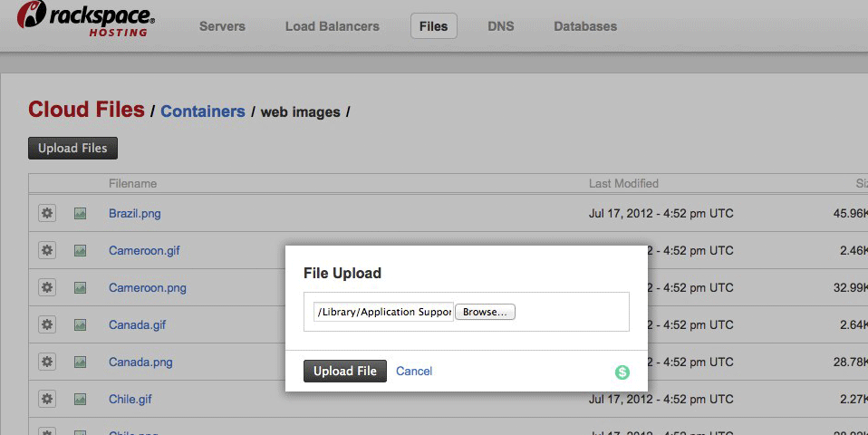Click image icon beside Cameroon.gif
Image resolution: width=868 pixels, height=435 pixels.
pos(81,251)
